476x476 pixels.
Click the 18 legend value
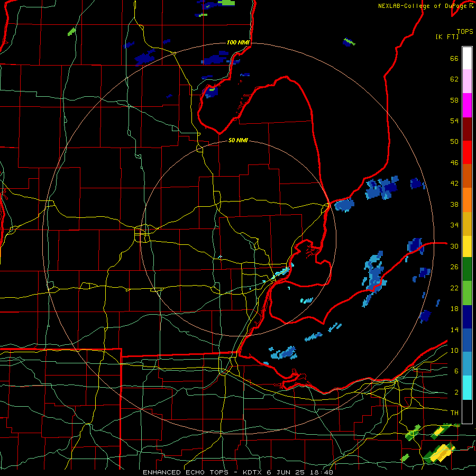[454, 309]
